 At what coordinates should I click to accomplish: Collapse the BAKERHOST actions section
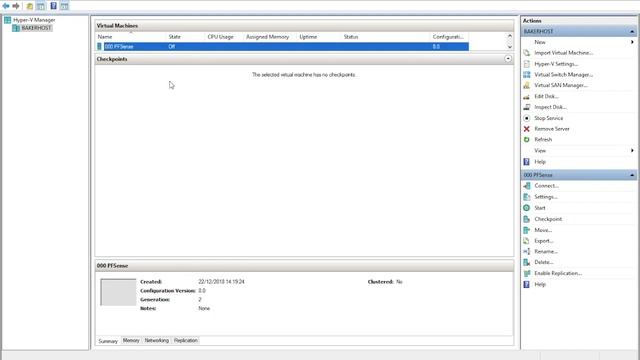(632, 31)
